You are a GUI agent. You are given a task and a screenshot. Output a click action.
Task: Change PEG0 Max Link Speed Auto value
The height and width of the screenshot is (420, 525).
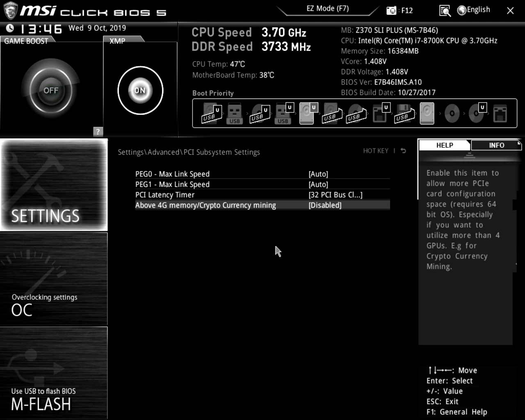(x=318, y=174)
